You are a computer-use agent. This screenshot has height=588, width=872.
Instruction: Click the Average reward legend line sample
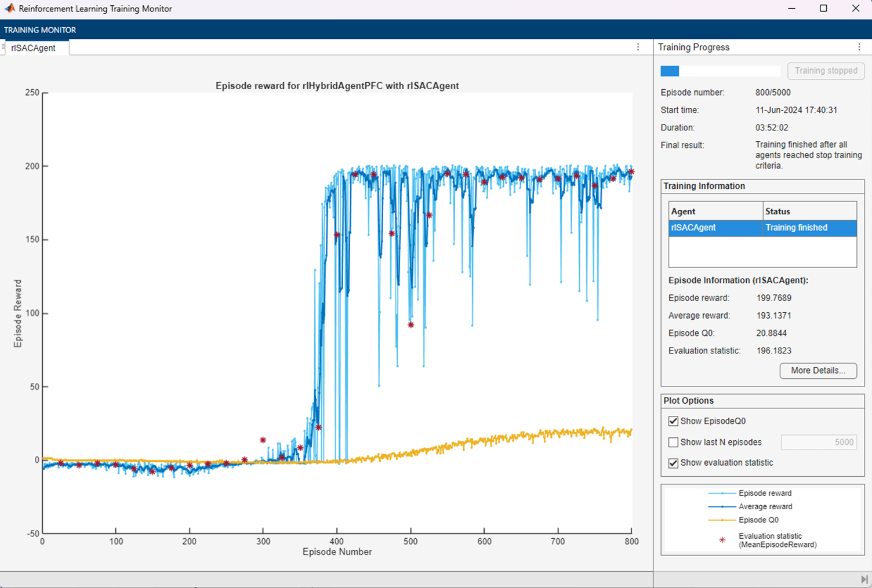pyautogui.click(x=722, y=507)
